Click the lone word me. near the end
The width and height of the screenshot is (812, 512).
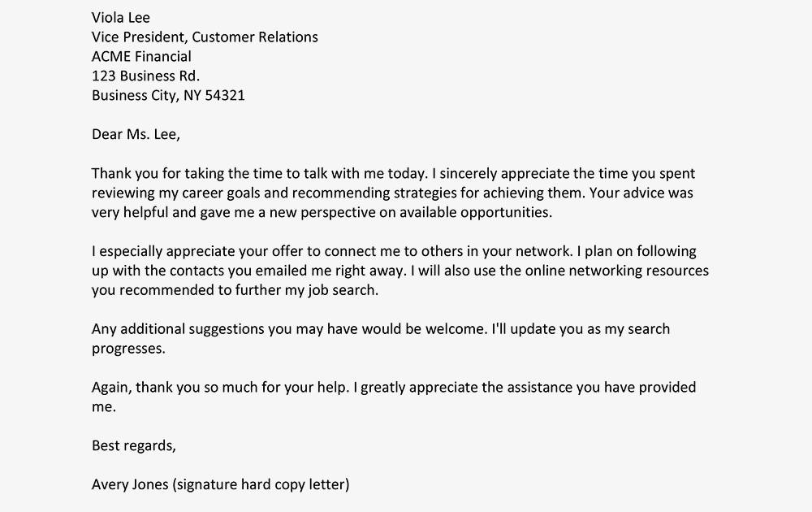104,407
